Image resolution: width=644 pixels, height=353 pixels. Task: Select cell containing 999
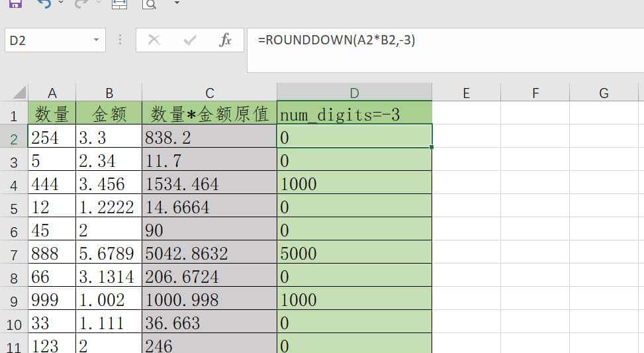52,298
